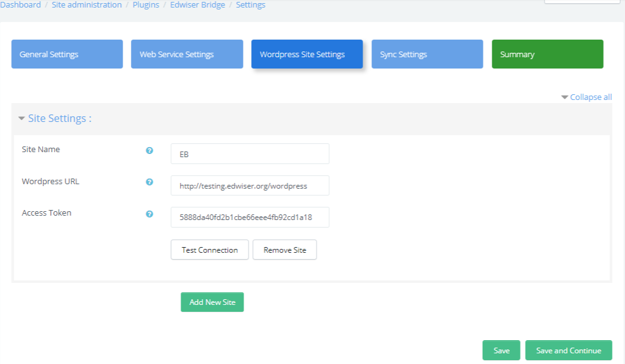Click the Site Name label text
Image resolution: width=625 pixels, height=364 pixels.
[41, 150]
